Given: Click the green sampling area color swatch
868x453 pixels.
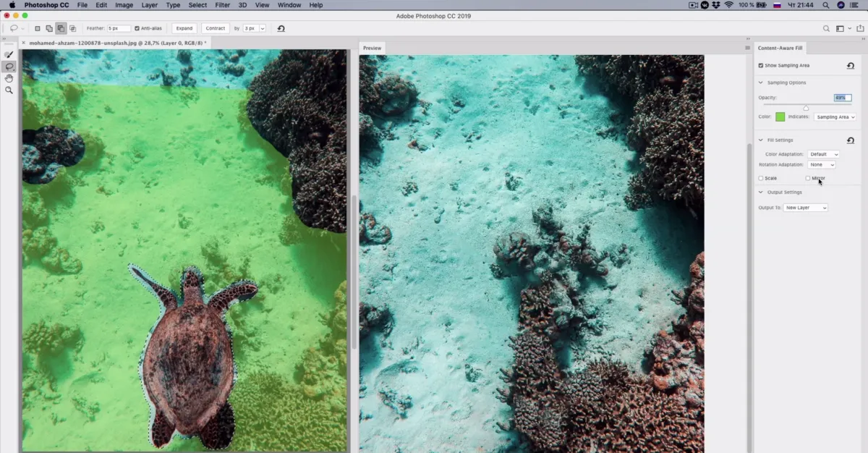Looking at the screenshot, I should pos(780,117).
